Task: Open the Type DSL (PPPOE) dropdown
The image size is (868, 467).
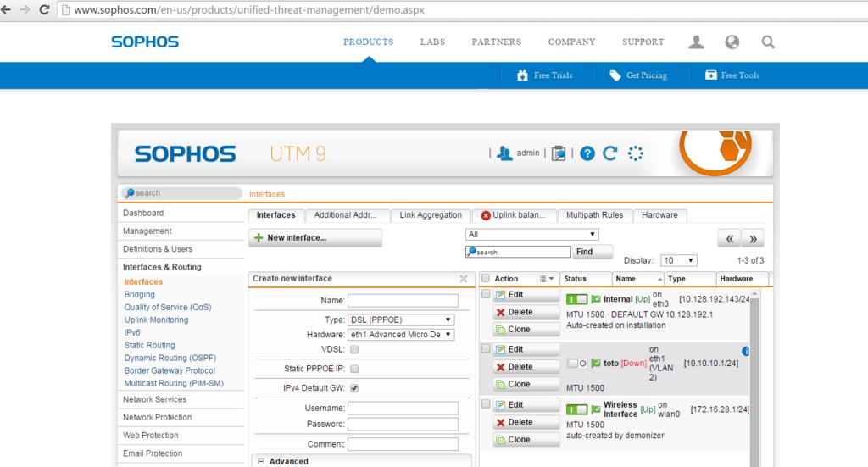Action: [401, 320]
